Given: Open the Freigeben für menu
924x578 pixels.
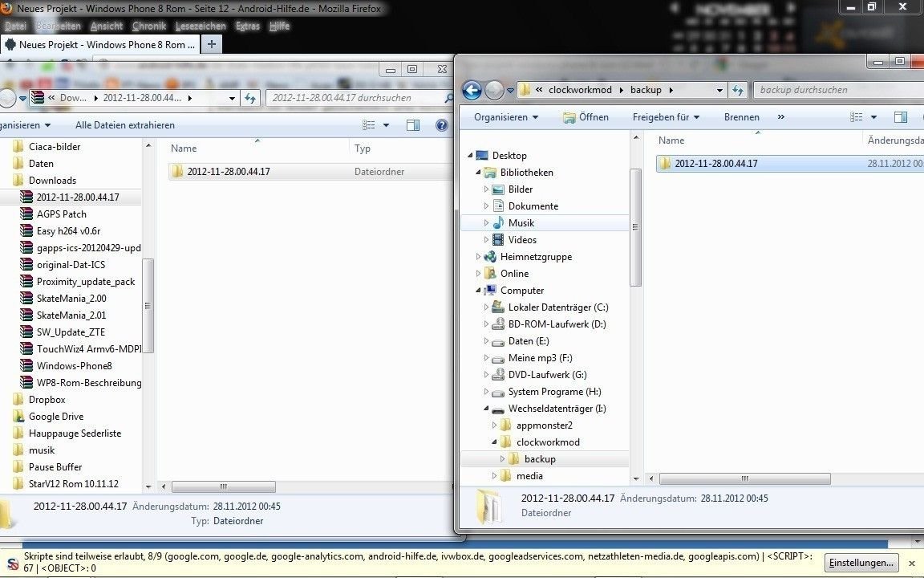Looking at the screenshot, I should point(666,116).
